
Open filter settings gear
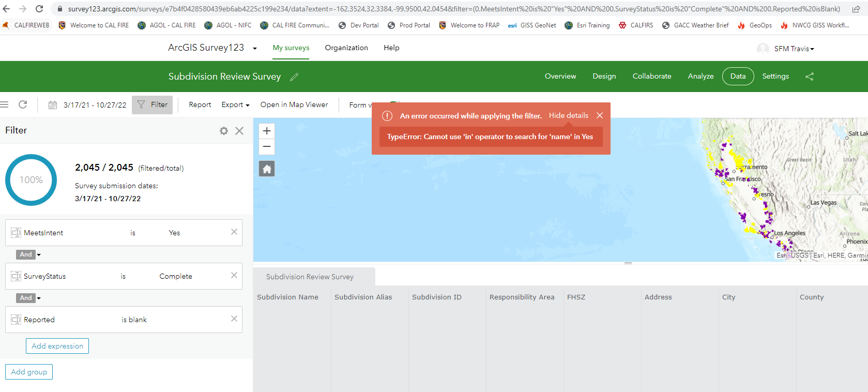224,131
